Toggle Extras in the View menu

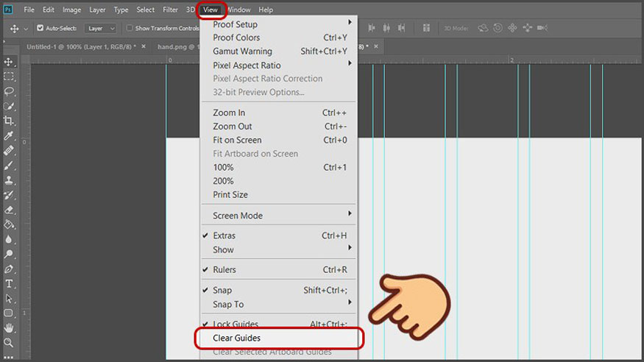(x=224, y=236)
